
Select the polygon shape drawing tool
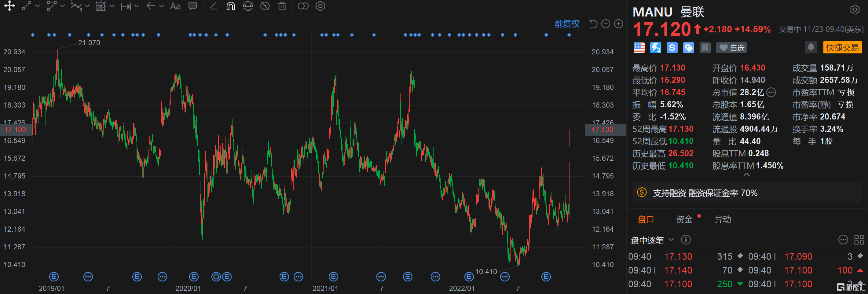click(51, 6)
